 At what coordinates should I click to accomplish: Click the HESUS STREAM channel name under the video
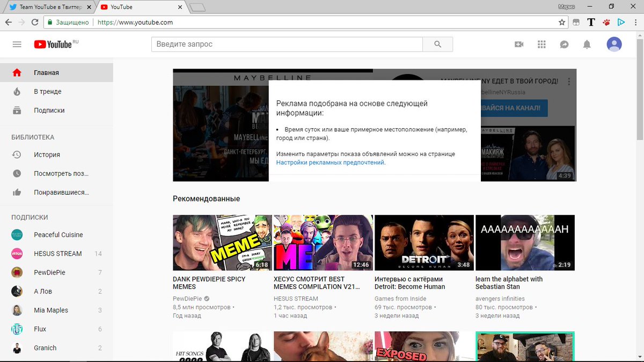(296, 299)
